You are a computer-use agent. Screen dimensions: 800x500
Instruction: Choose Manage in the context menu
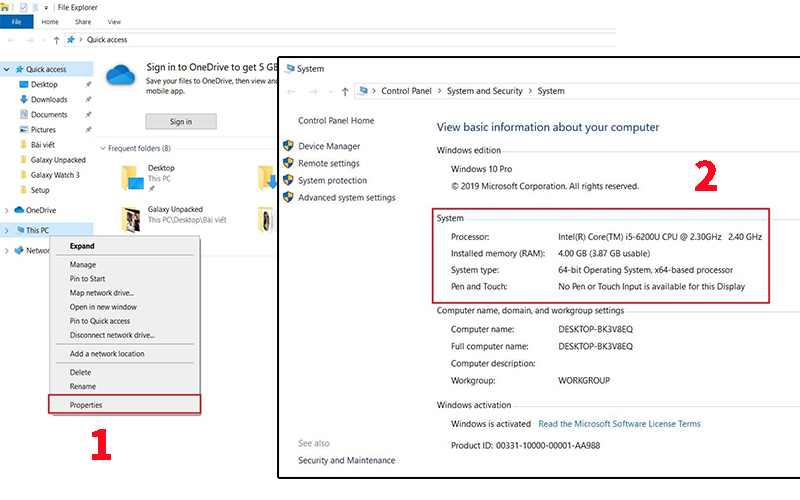82,264
